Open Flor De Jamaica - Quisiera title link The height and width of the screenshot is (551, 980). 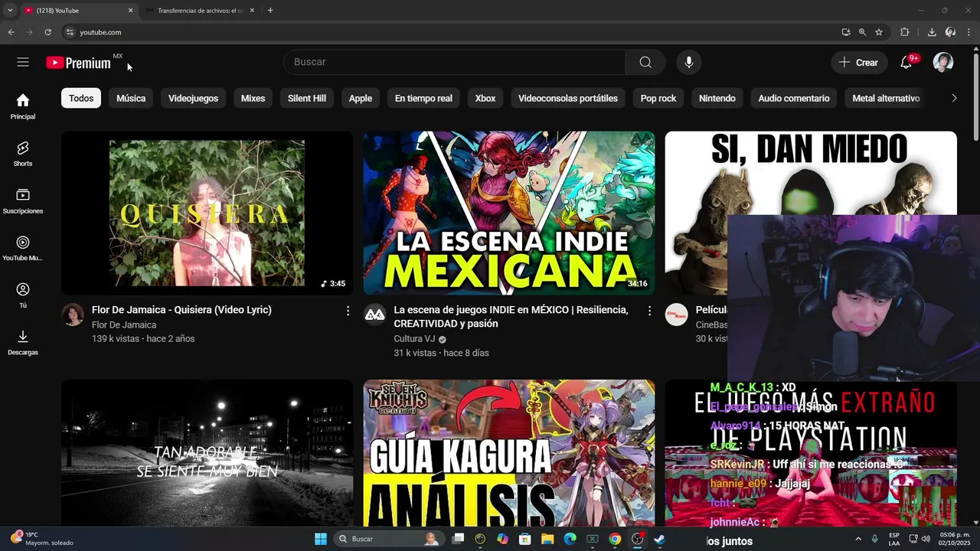point(181,310)
